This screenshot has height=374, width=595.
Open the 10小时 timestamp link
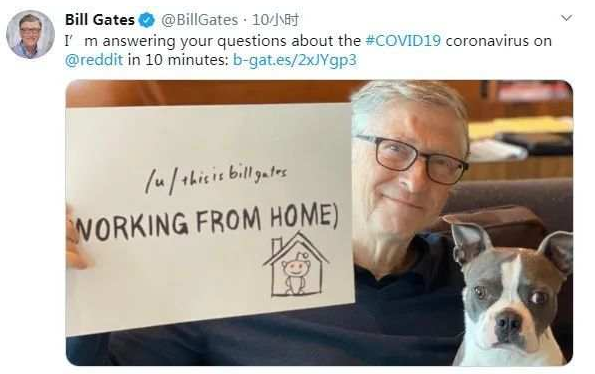tap(275, 20)
